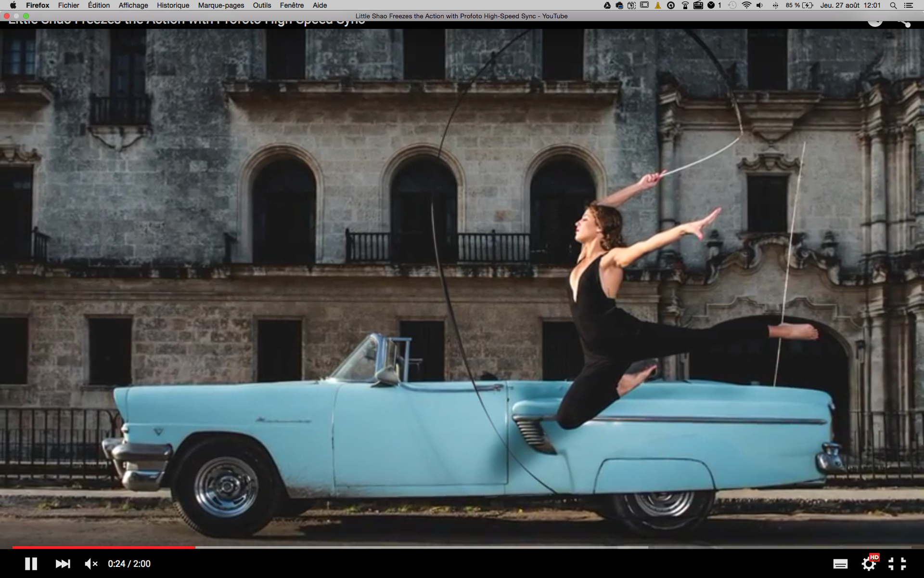924x578 pixels.
Task: Click the share icon at top right
Action: coord(905,22)
